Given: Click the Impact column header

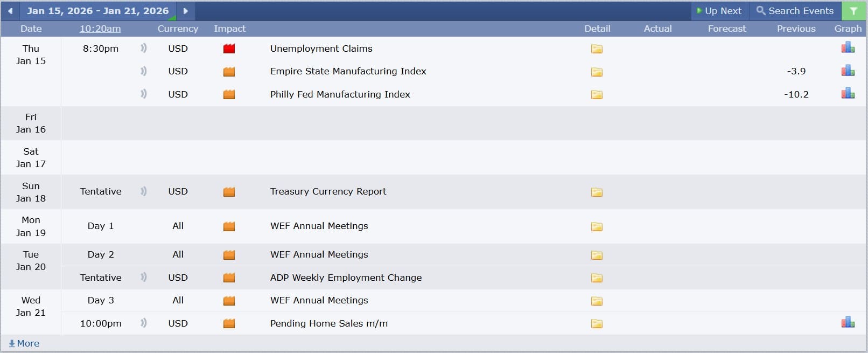Looking at the screenshot, I should [229, 29].
